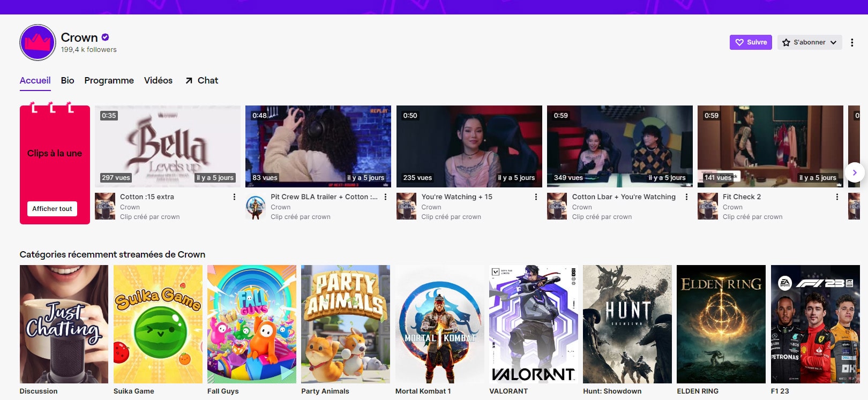Open the Hunt: Showdown category cover
868x400 pixels.
pos(627,324)
